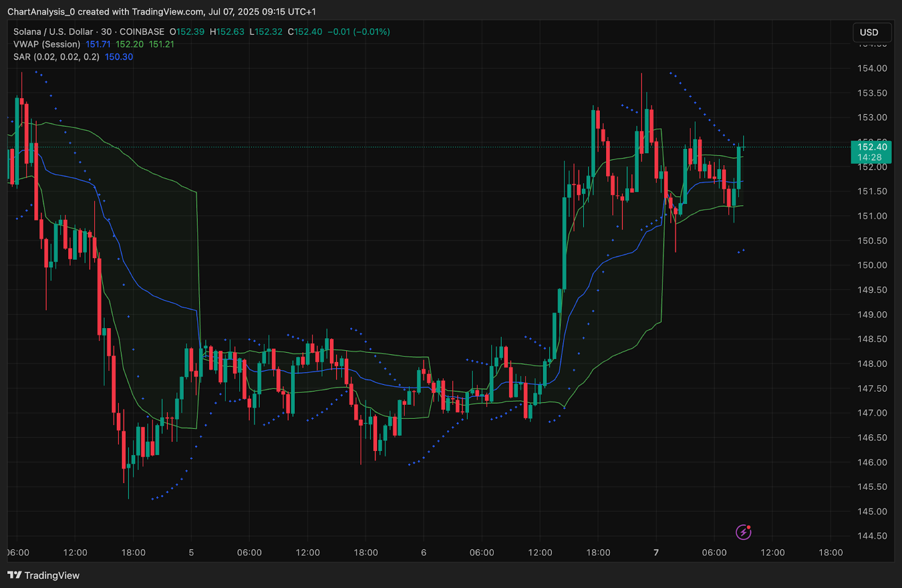
Task: Click the SAR value 150.30
Action: point(119,57)
